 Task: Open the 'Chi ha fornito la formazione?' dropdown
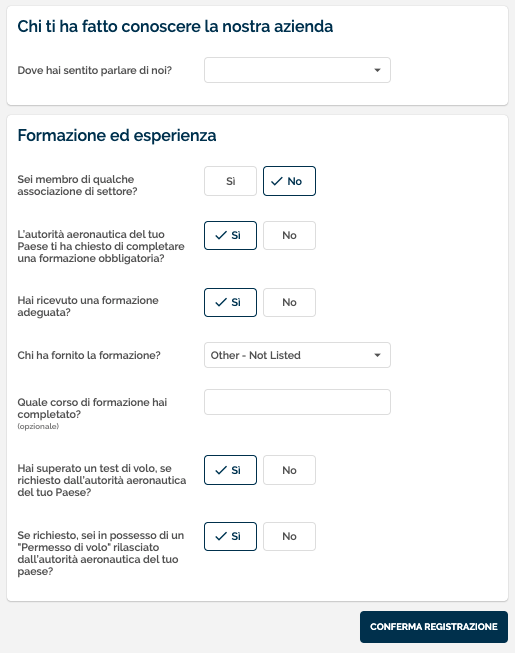point(297,355)
